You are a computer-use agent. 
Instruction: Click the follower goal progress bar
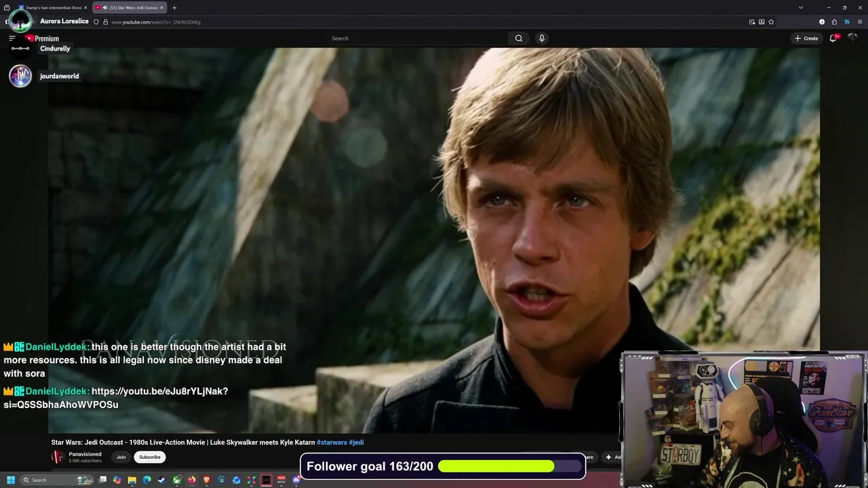coord(509,466)
